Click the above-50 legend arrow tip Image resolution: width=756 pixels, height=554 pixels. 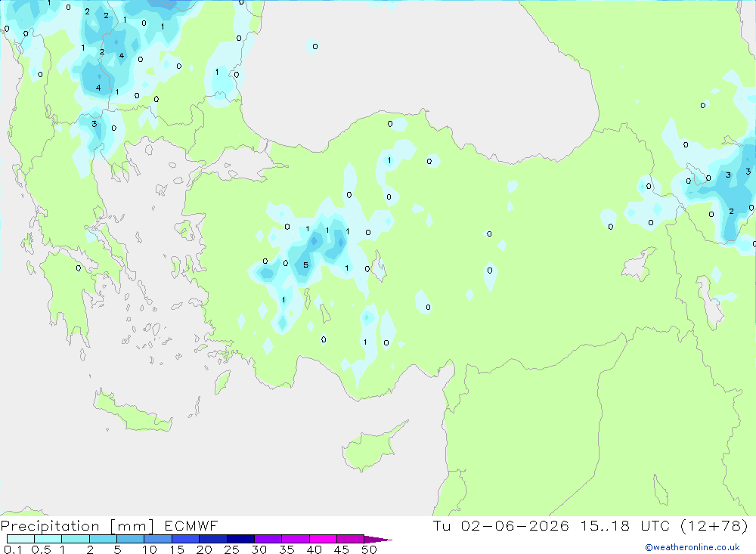(378, 539)
